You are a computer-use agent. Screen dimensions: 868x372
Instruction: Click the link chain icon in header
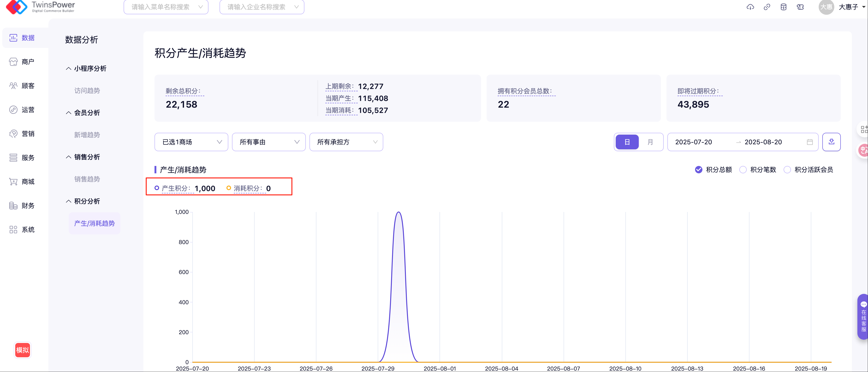(x=767, y=7)
